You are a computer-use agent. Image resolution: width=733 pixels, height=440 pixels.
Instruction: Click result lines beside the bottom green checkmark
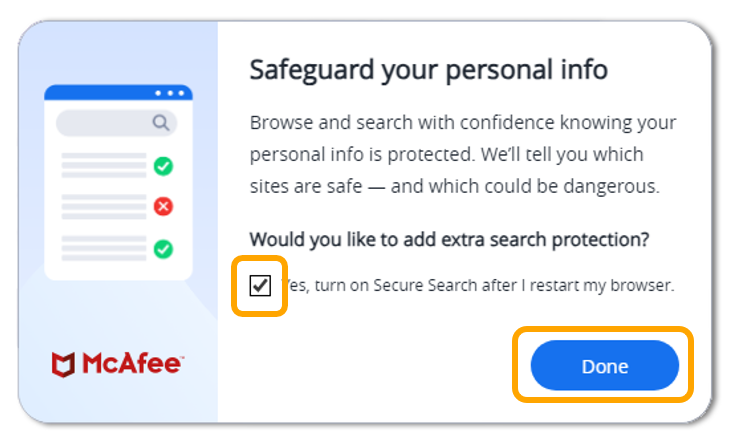(x=103, y=248)
